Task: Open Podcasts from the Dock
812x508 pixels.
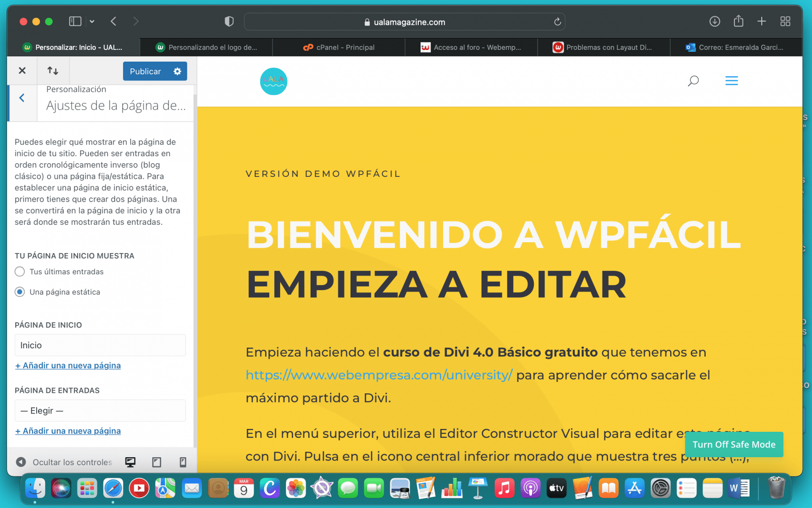Action: point(531,488)
